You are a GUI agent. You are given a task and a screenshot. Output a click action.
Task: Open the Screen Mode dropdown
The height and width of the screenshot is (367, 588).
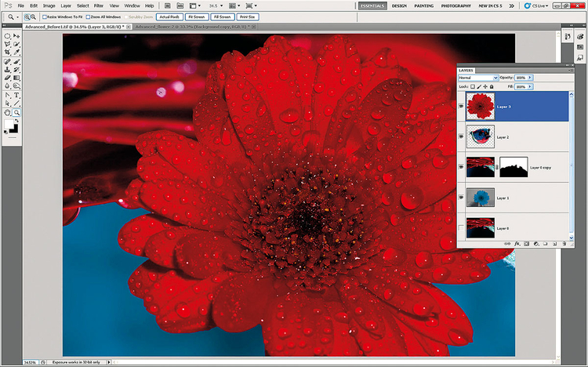[x=251, y=6]
